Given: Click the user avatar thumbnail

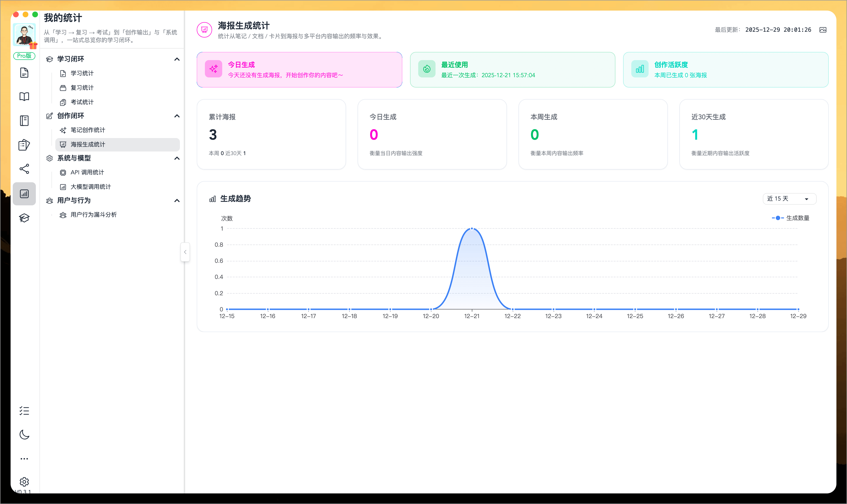Looking at the screenshot, I should click(x=24, y=34).
